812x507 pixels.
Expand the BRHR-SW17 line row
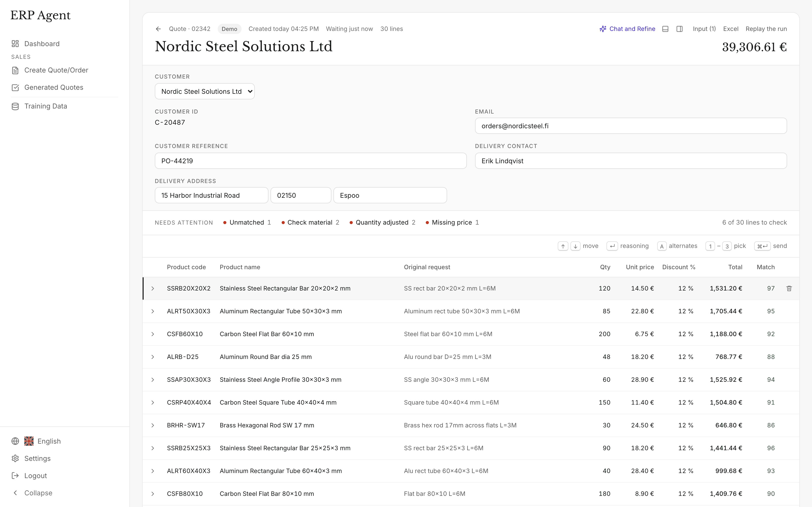coord(153,425)
